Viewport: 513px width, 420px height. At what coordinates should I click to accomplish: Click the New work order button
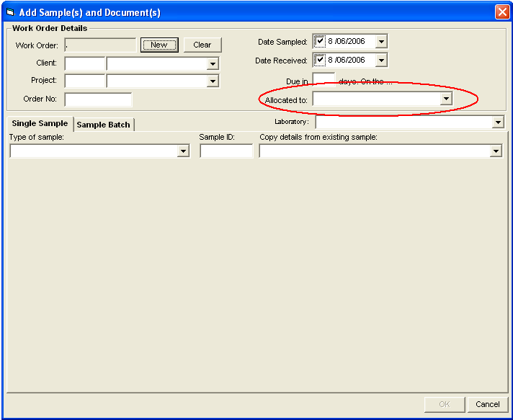click(159, 45)
